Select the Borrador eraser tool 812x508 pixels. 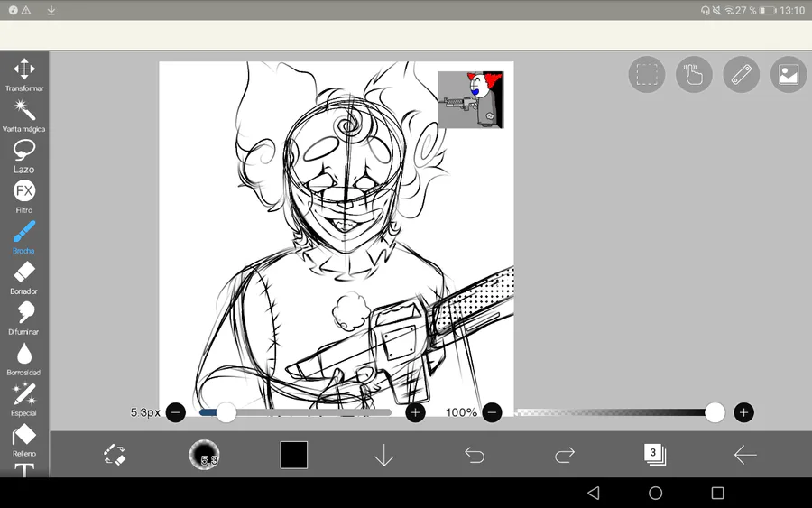[24, 278]
